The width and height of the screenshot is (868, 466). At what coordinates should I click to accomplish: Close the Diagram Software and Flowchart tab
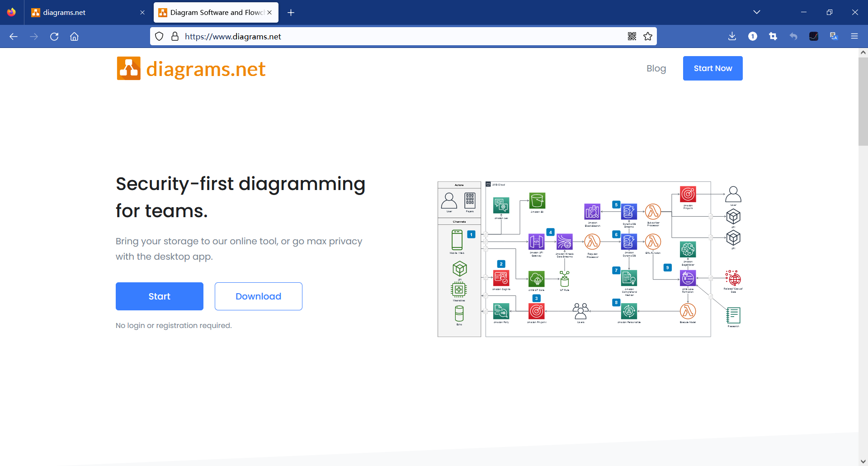point(269,13)
